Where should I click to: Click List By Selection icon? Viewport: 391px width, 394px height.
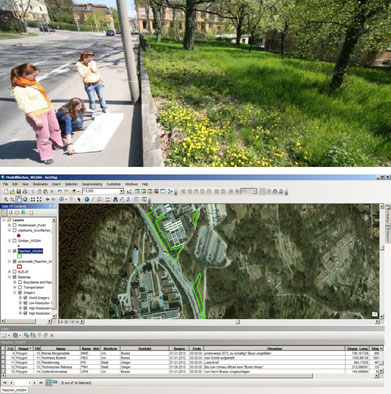(23, 212)
